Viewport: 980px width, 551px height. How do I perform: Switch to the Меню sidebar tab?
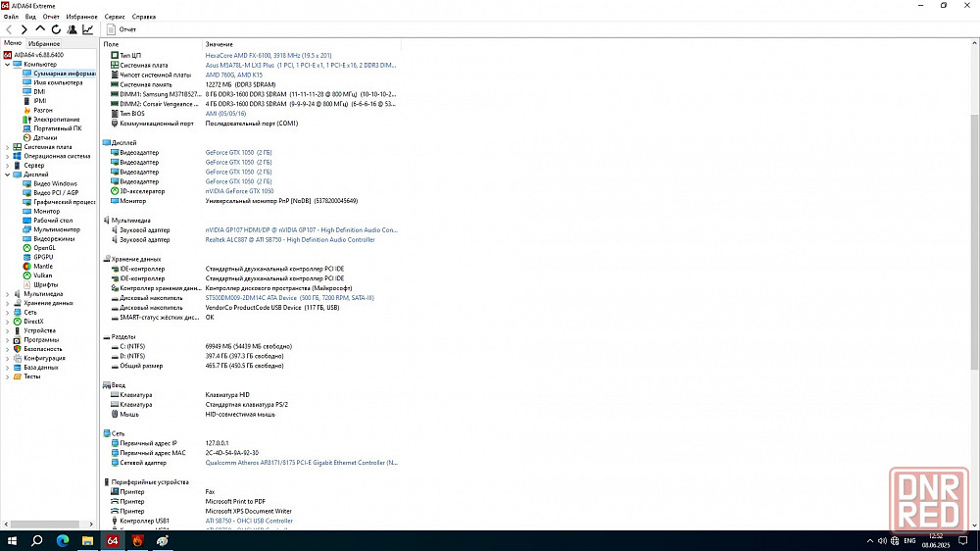13,43
